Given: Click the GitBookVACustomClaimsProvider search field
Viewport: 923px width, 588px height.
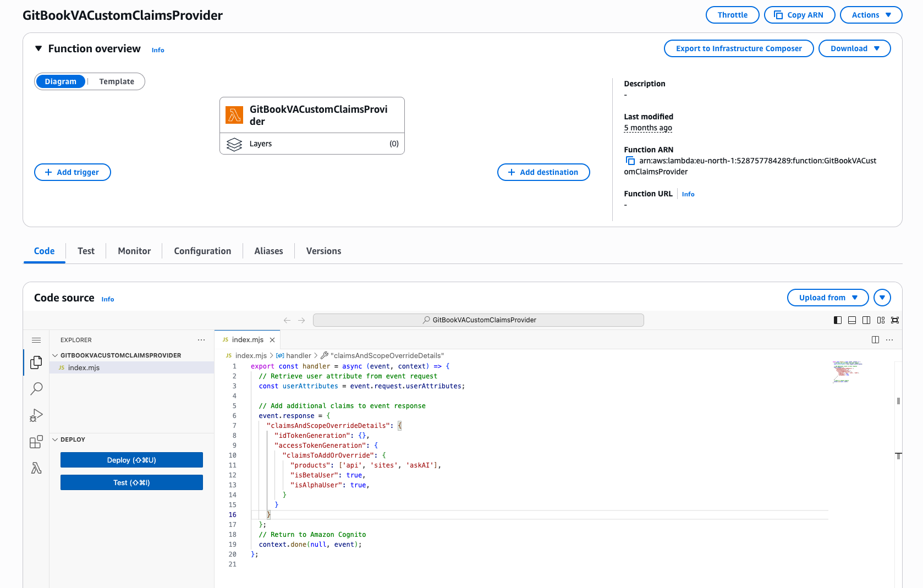Looking at the screenshot, I should tap(479, 320).
